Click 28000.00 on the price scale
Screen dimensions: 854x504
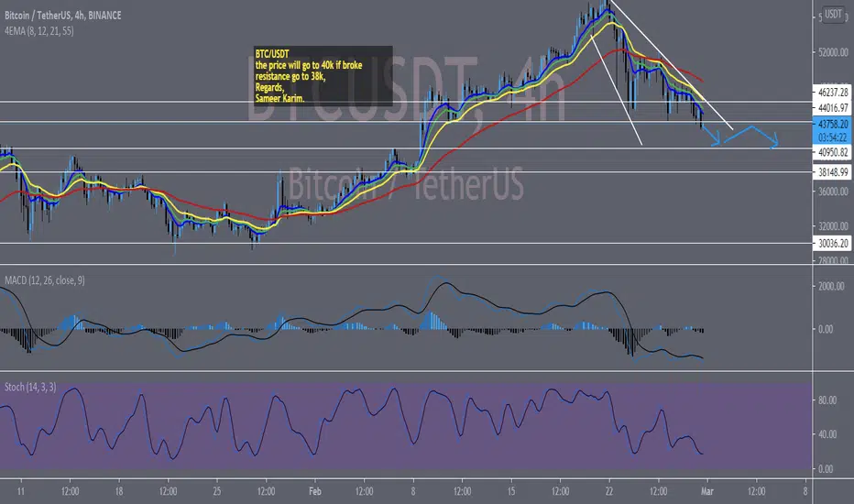833,260
